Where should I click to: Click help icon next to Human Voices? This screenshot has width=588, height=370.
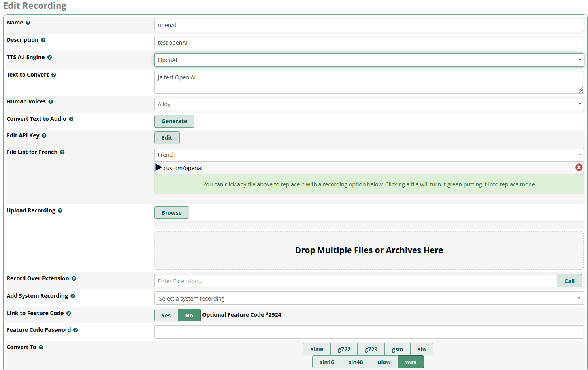tap(51, 102)
